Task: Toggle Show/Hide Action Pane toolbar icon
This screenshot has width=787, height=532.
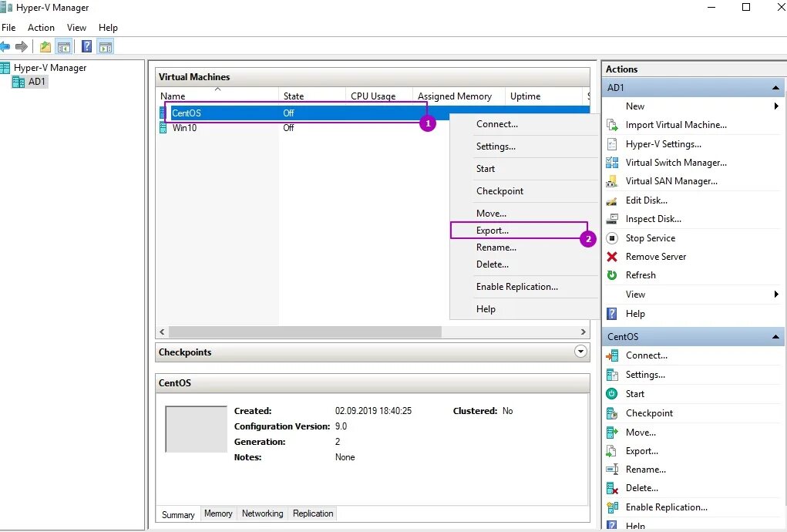Action: [x=106, y=47]
